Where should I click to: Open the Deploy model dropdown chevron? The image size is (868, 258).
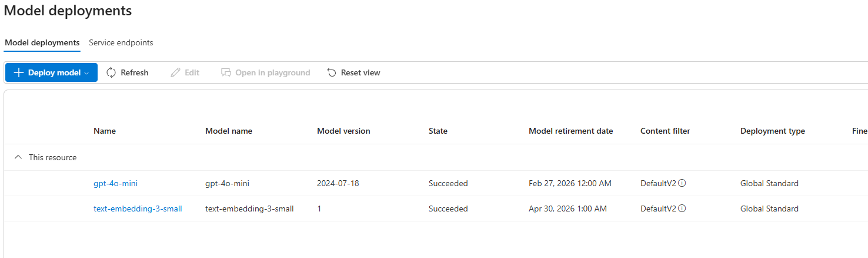(86, 73)
